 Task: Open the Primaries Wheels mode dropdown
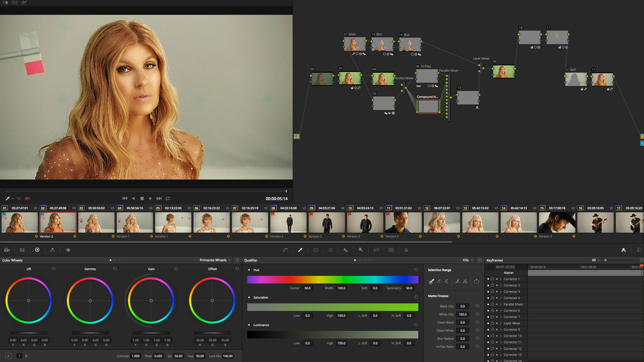coord(215,260)
